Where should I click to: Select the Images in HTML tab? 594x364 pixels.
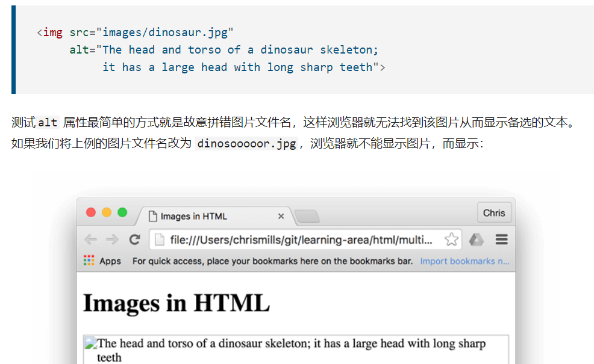pyautogui.click(x=215, y=216)
